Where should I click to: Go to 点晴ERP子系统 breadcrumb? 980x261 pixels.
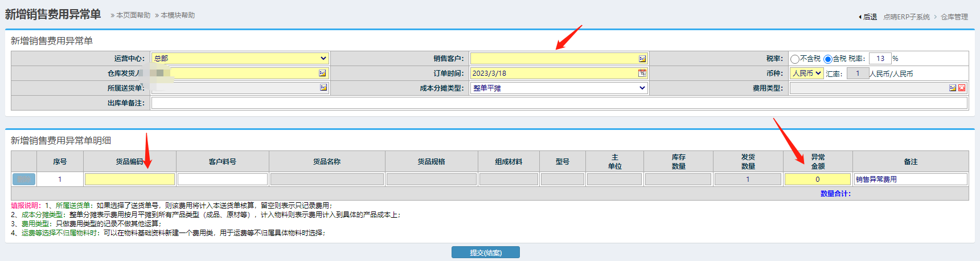point(907,17)
